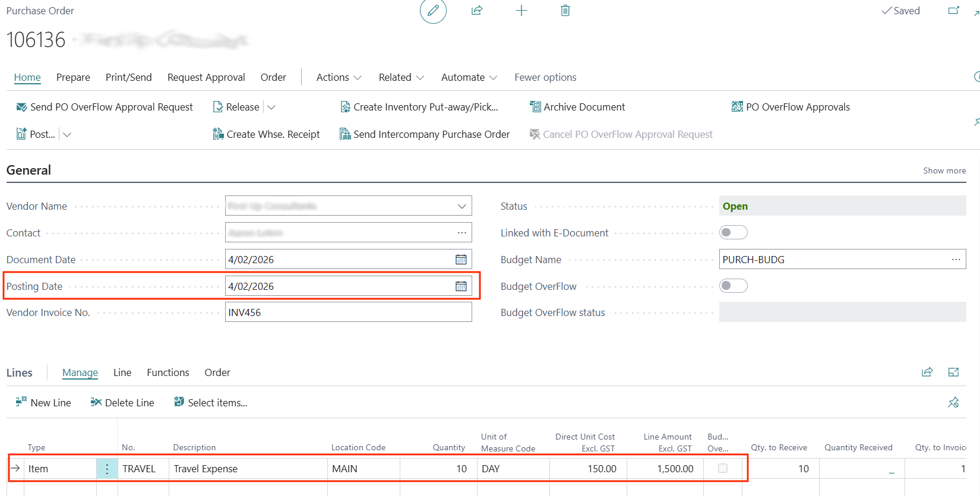The image size is (980, 496).
Task: Expand the Vendor Name dropdown
Action: pyautogui.click(x=461, y=206)
